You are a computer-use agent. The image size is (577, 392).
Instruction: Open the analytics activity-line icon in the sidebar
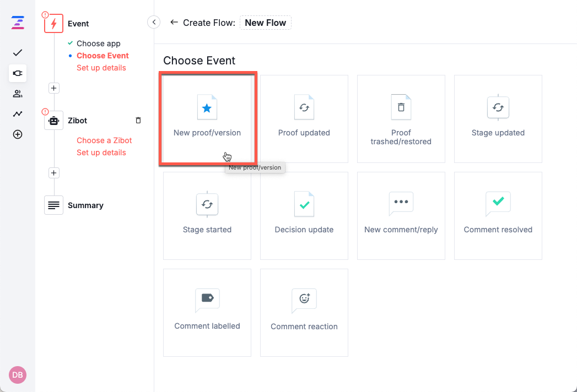[x=17, y=114]
